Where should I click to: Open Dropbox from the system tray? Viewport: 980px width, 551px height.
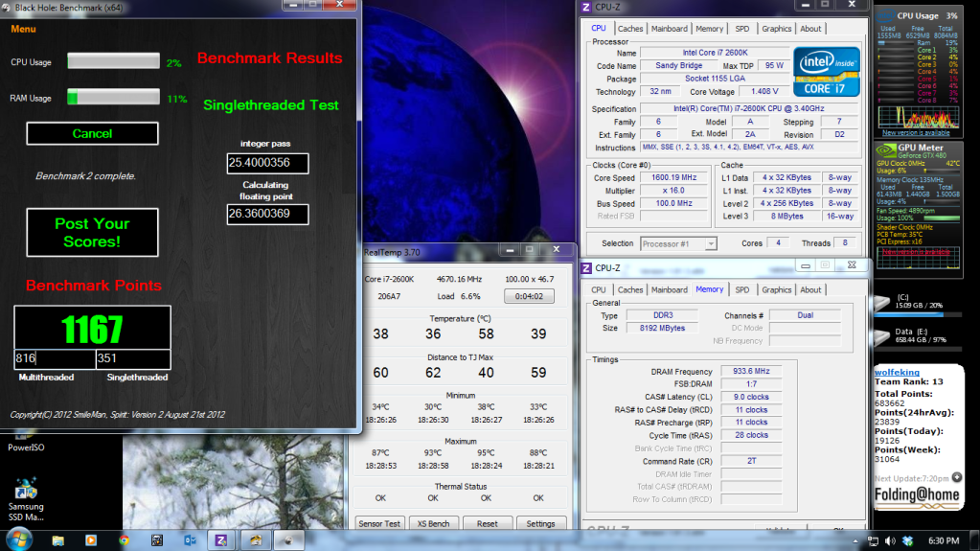point(907,541)
